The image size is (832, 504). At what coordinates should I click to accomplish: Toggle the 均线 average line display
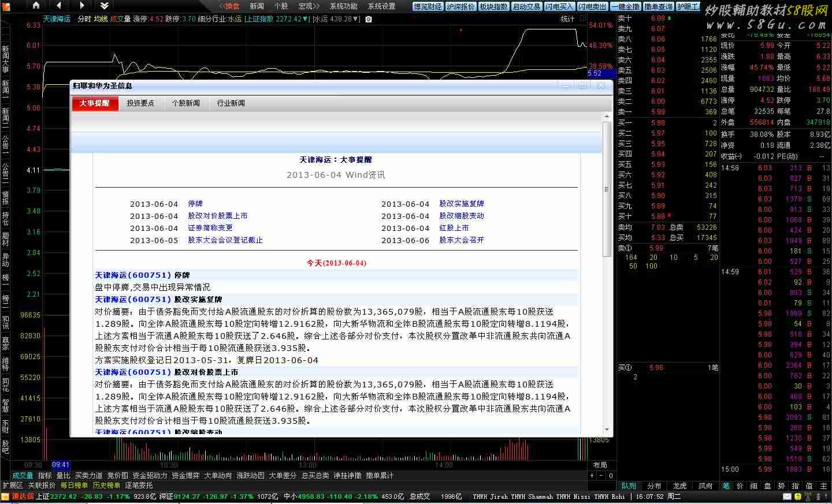point(101,19)
